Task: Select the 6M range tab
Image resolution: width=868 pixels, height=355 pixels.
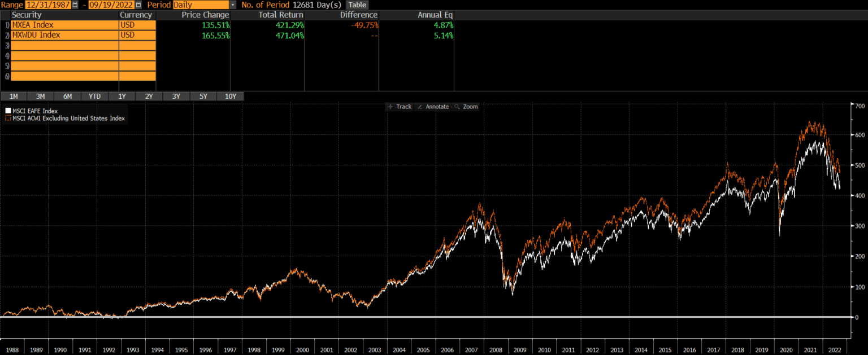Action: pos(67,96)
